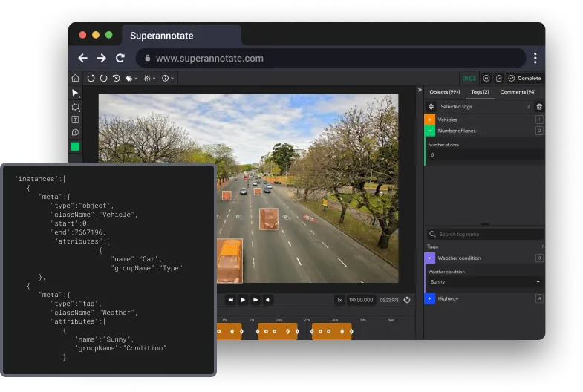The height and width of the screenshot is (392, 583).
Task: Expand the Highway tag with blue chevron
Action: click(429, 298)
